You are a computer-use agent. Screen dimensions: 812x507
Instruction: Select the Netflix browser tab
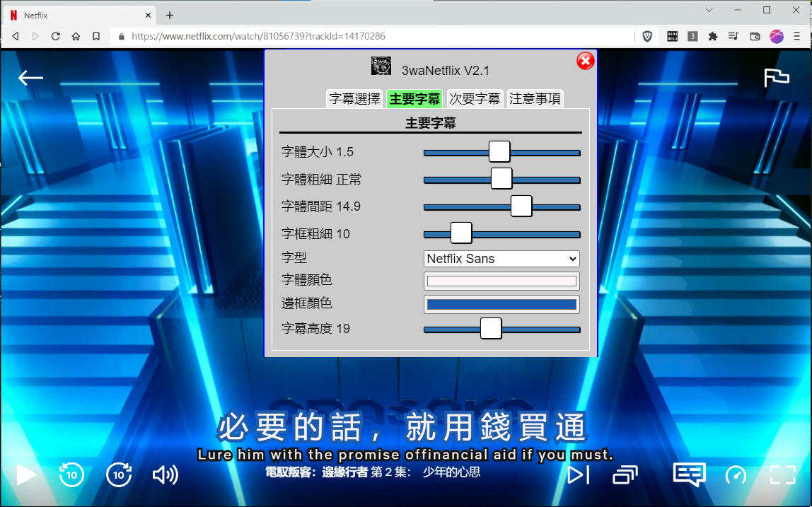pyautogui.click(x=80, y=15)
